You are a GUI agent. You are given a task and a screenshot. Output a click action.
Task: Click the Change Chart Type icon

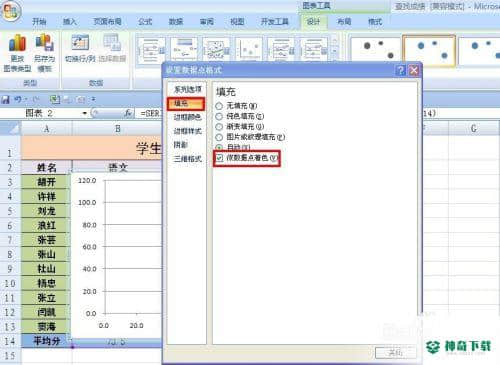[17, 53]
